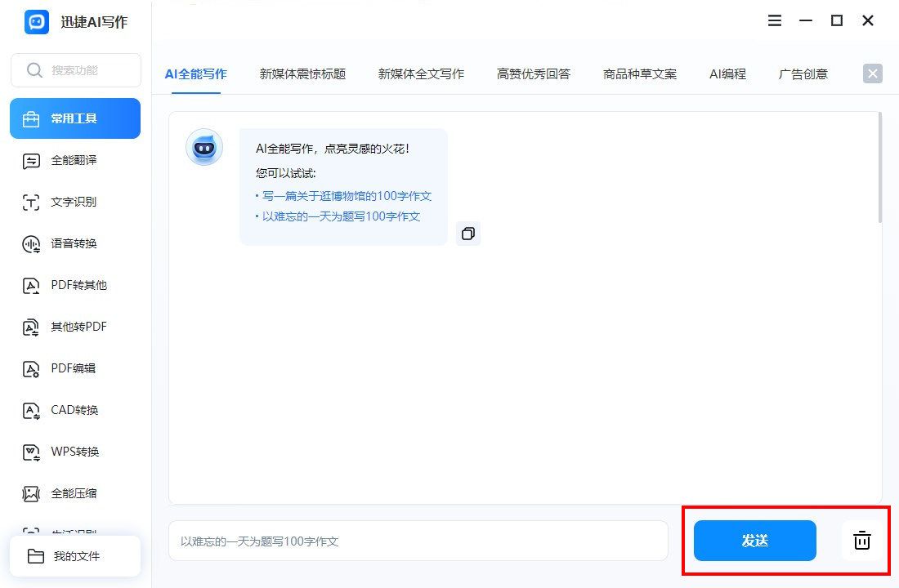This screenshot has width=899, height=588.
Task: Click the 发送 send button
Action: (x=754, y=541)
